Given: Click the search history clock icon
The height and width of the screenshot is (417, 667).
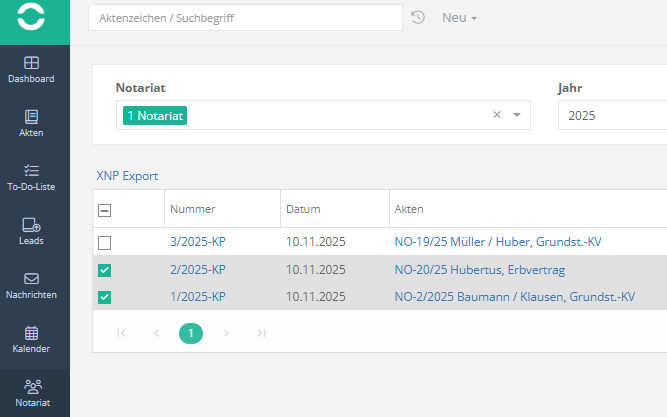Looking at the screenshot, I should pyautogui.click(x=418, y=18).
